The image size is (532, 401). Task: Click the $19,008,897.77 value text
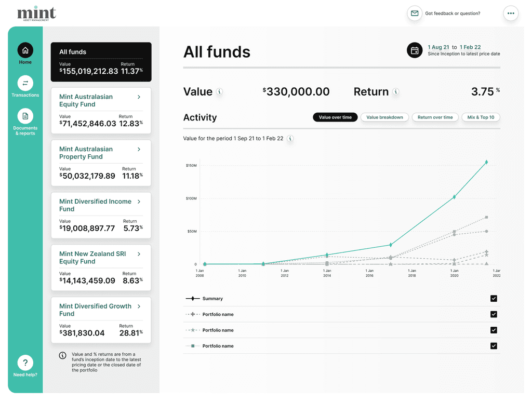point(87,229)
